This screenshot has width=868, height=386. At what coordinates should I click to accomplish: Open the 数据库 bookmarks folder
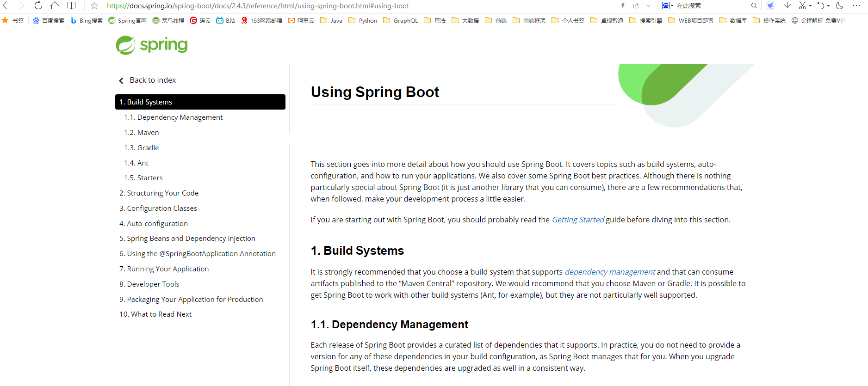click(733, 20)
